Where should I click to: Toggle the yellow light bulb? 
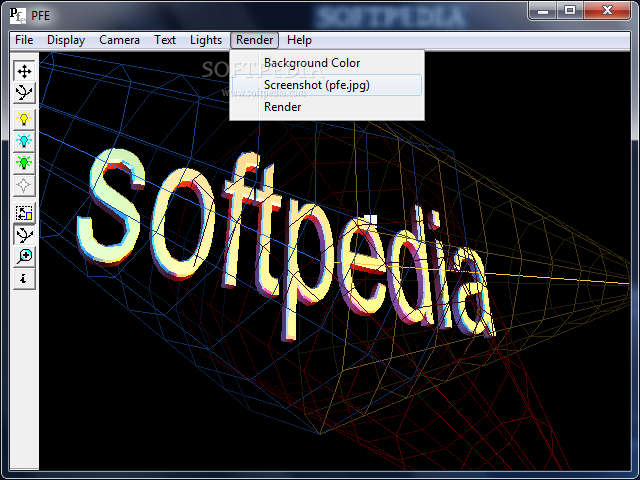point(24,119)
